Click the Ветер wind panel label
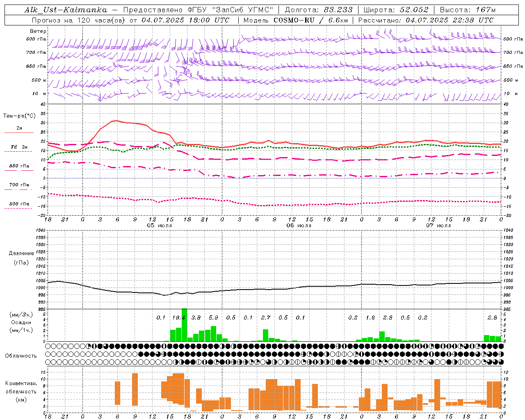The height and width of the screenshot is (420, 525). (38, 31)
